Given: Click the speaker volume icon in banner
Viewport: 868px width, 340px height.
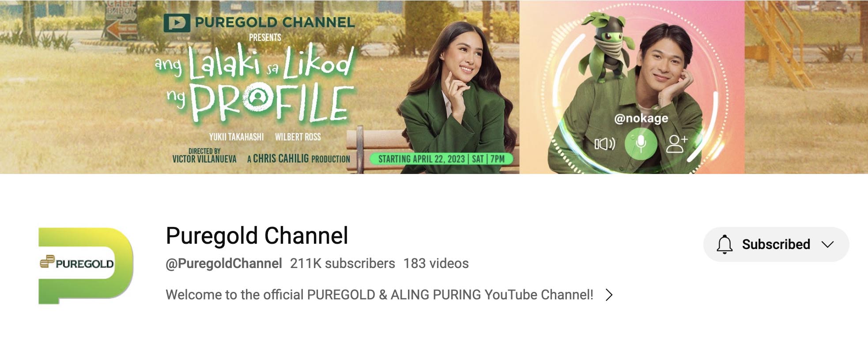Looking at the screenshot, I should click(605, 144).
